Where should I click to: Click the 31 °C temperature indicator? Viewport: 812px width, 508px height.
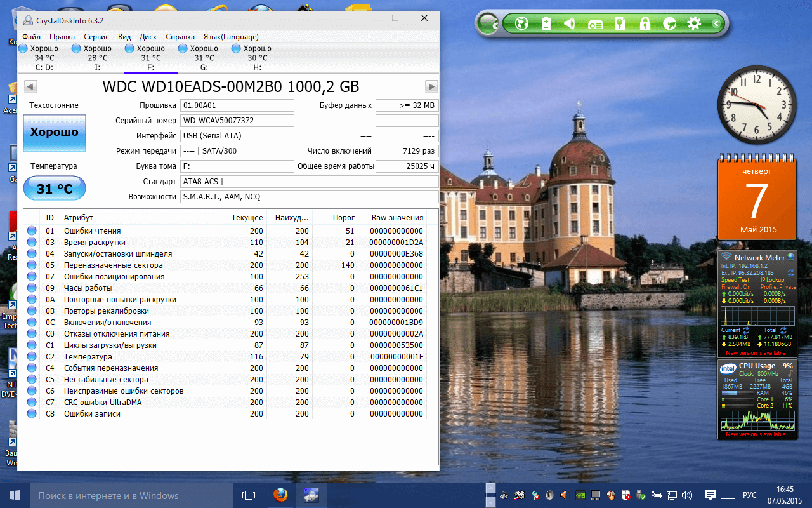click(x=55, y=189)
